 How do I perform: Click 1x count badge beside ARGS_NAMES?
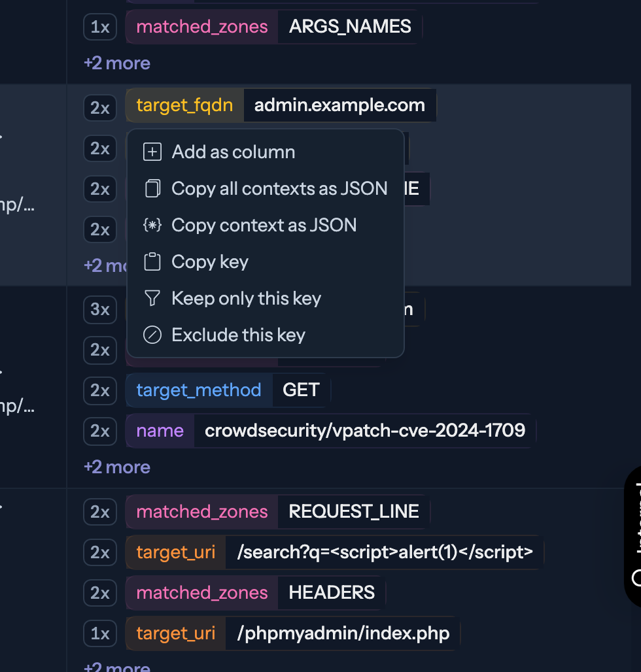100,27
